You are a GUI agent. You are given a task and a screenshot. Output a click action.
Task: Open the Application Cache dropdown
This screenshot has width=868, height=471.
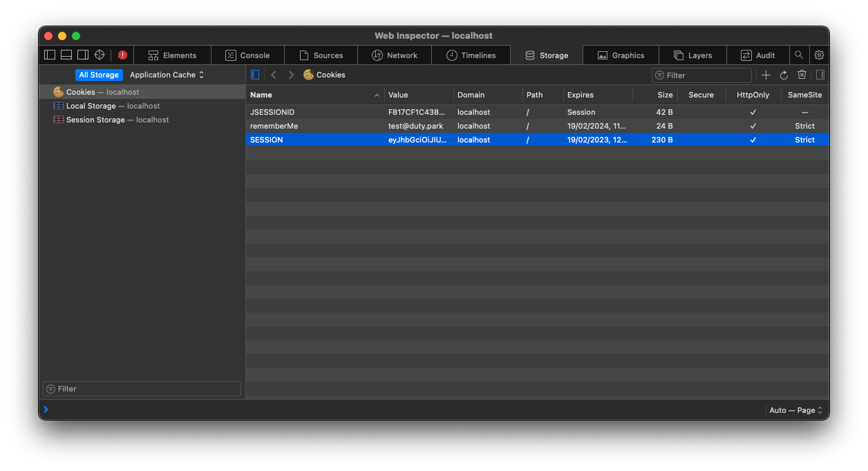coord(167,75)
